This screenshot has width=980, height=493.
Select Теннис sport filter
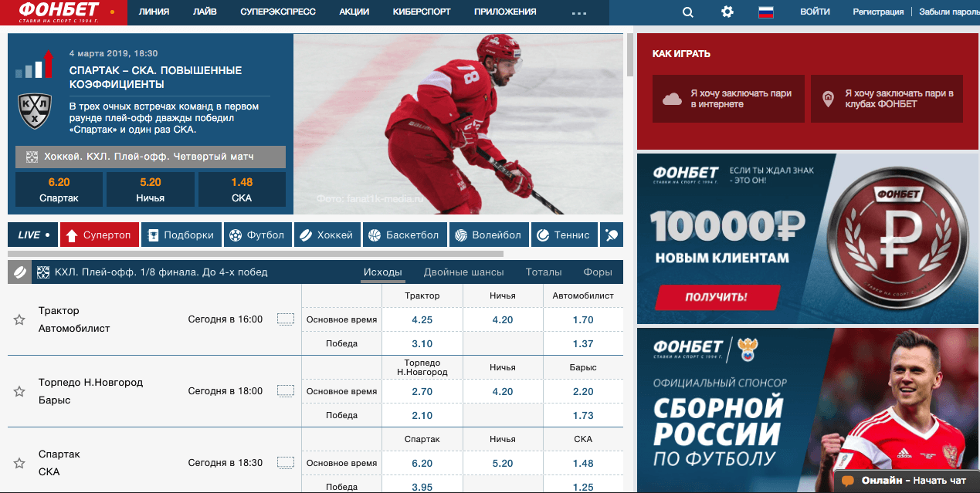tap(565, 235)
